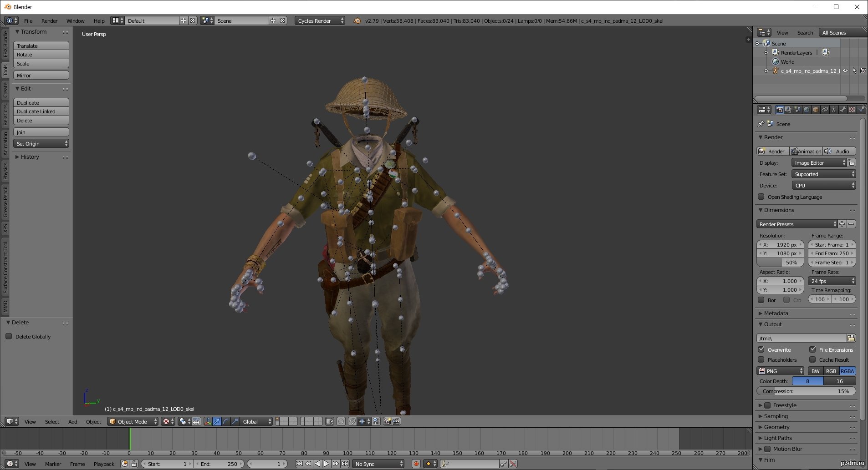Viewport: 868px width, 470px height.
Task: Open the Set Origin dropdown
Action: (41, 143)
